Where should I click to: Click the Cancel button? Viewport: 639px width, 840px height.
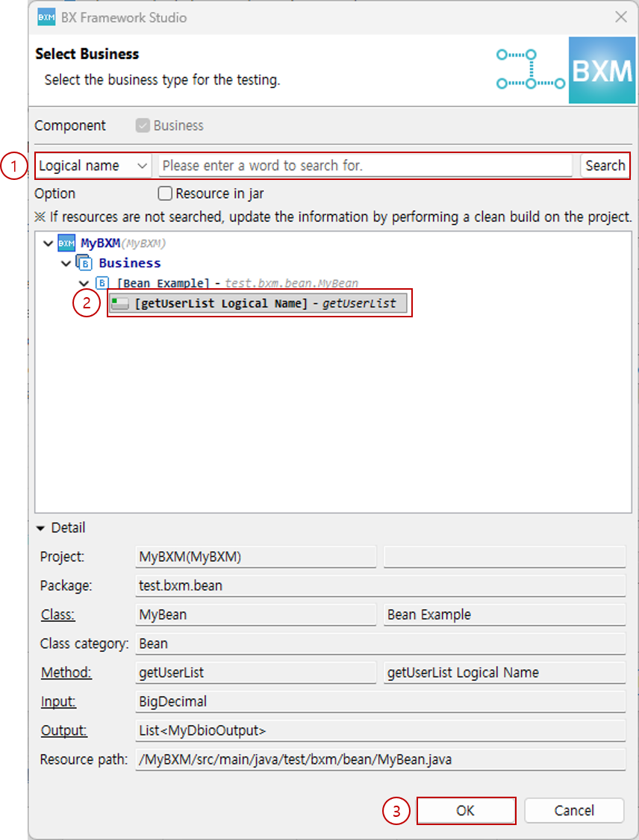pyautogui.click(x=574, y=811)
